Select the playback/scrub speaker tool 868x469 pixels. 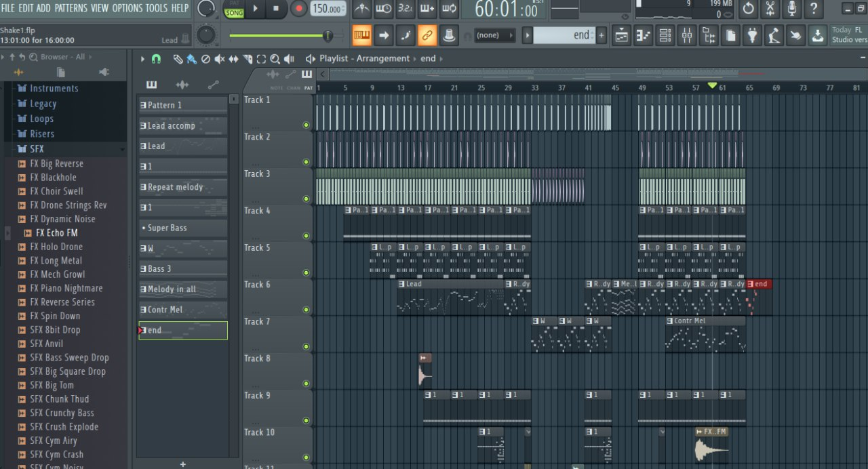point(290,59)
